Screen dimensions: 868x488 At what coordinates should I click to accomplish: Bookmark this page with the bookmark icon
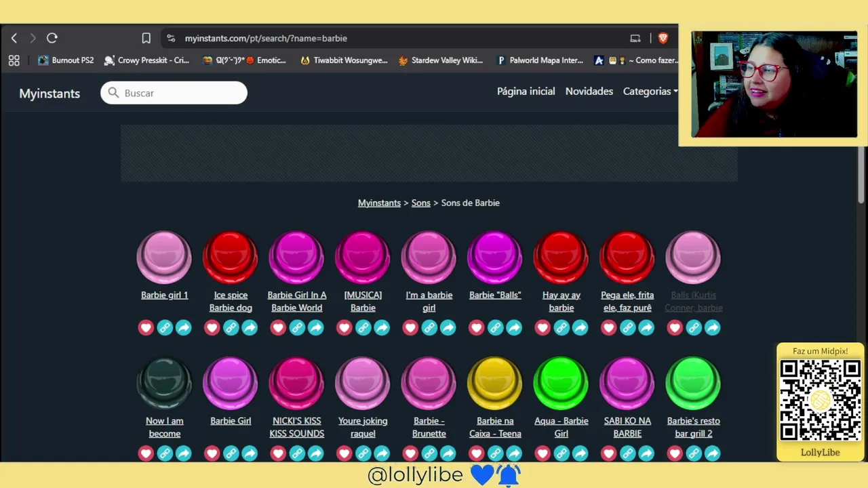(x=146, y=39)
